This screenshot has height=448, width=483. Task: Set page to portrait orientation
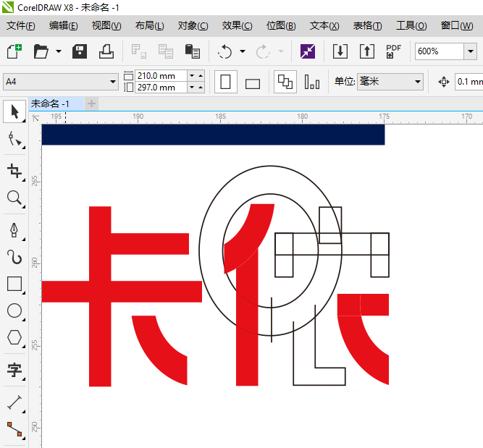click(225, 82)
